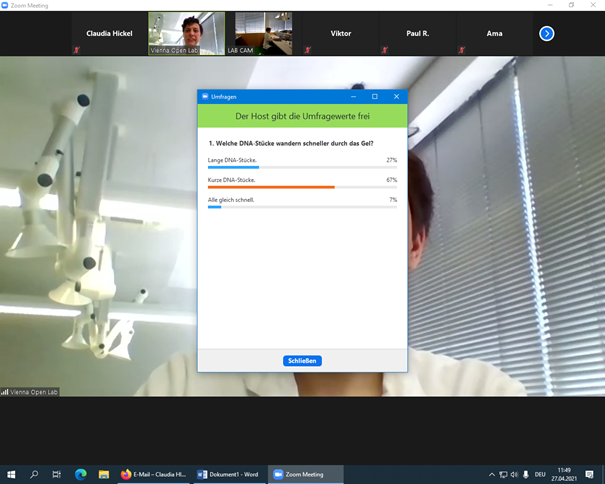Click Claudia Hickel participant tile
The image size is (605, 484).
click(x=108, y=33)
